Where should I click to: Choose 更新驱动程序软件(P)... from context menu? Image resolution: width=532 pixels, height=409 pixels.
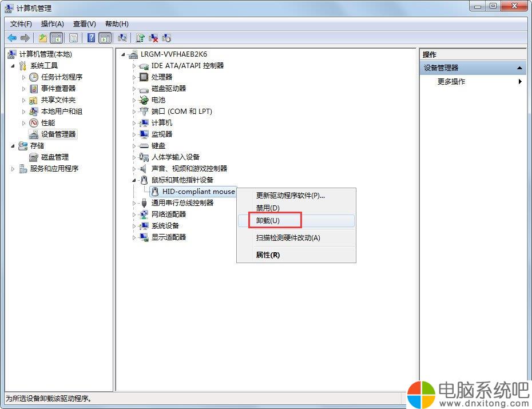point(296,196)
